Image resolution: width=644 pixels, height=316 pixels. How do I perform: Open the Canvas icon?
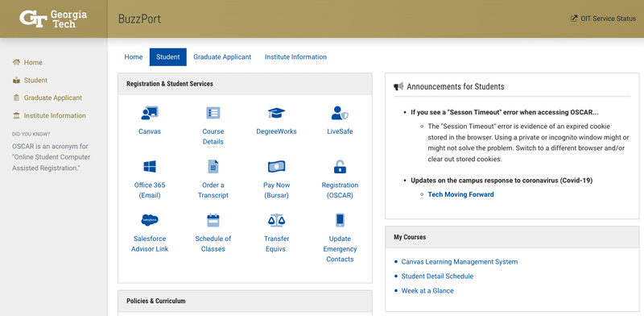(150, 113)
